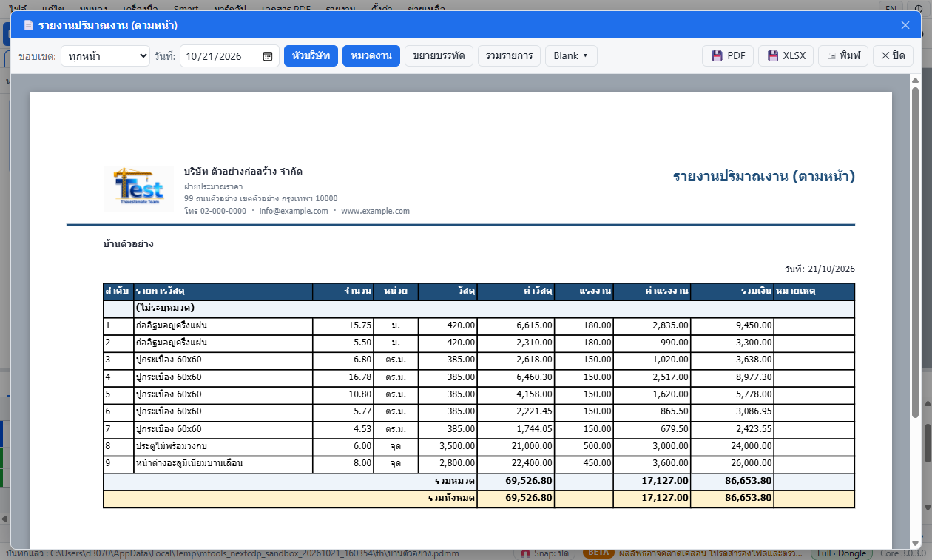The height and width of the screenshot is (560, 932).
Task: Click the document icon in the report title bar
Action: [28, 25]
